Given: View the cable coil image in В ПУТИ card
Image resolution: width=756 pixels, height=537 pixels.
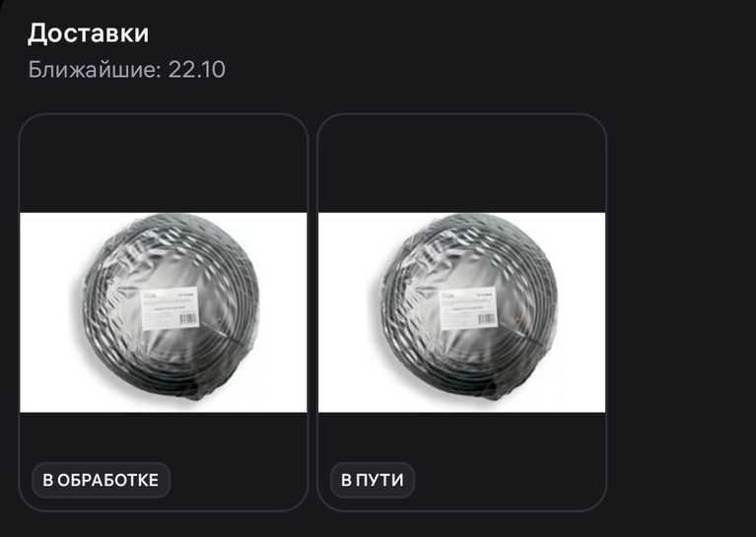Looking at the screenshot, I should (x=461, y=312).
